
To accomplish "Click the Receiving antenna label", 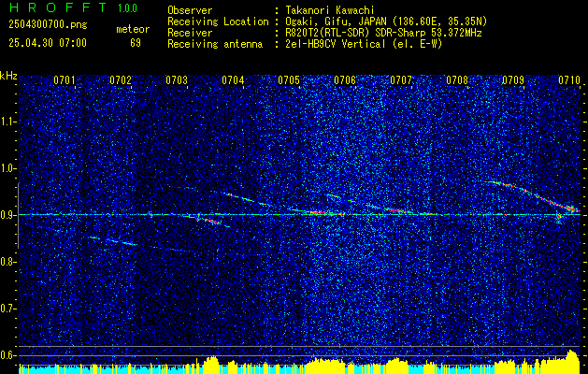I will [x=215, y=44].
